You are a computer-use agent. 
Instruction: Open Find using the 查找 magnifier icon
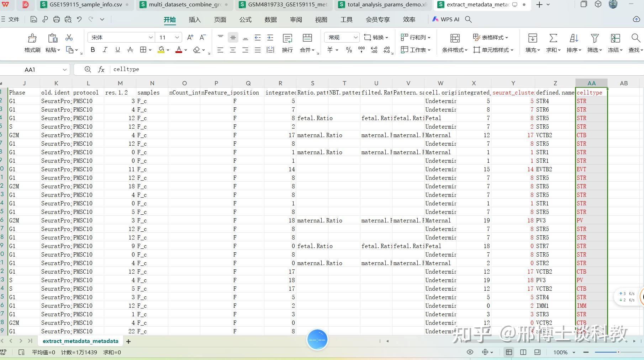(635, 43)
